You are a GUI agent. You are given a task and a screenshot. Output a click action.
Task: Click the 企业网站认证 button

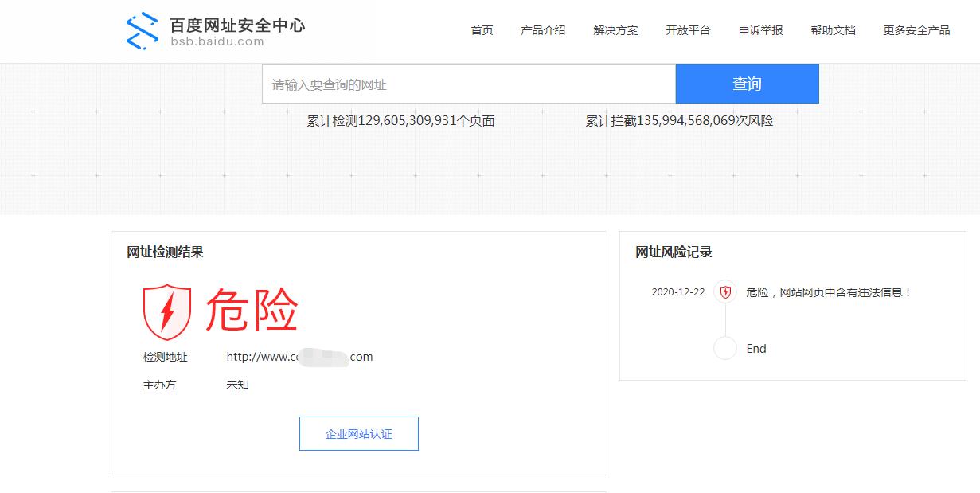coord(359,433)
